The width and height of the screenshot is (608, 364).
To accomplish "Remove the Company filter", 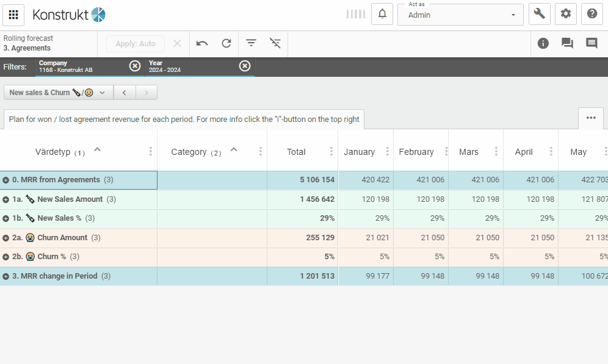I will coord(135,66).
